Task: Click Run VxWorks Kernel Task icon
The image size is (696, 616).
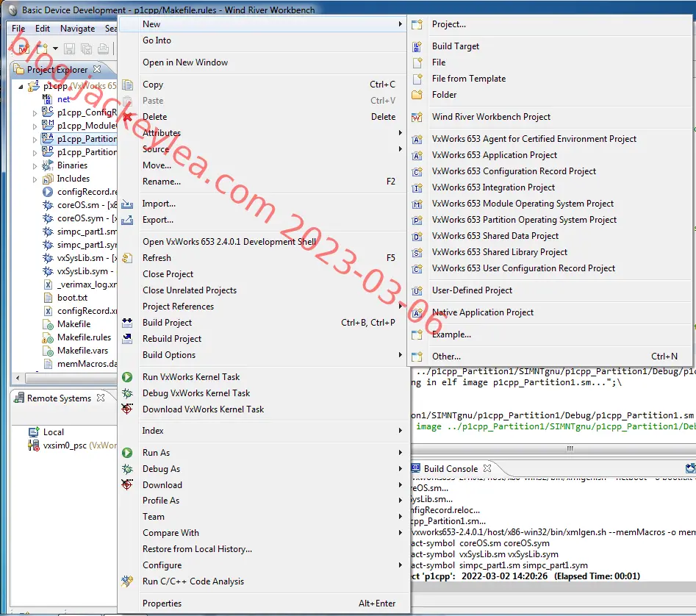Action: click(127, 377)
